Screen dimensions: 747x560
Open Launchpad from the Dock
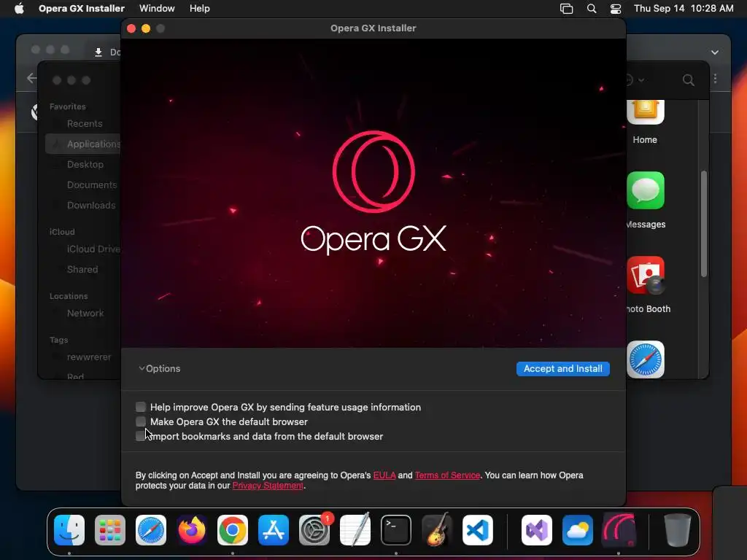point(110,530)
